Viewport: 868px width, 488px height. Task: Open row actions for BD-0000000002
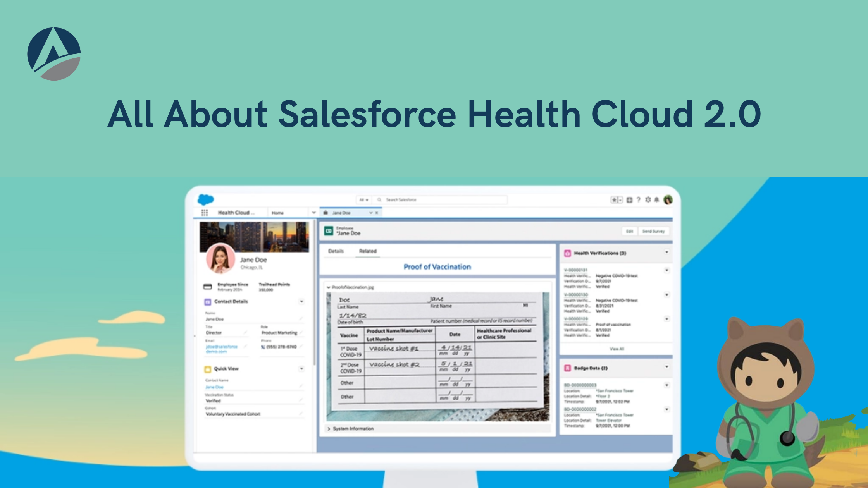point(667,409)
